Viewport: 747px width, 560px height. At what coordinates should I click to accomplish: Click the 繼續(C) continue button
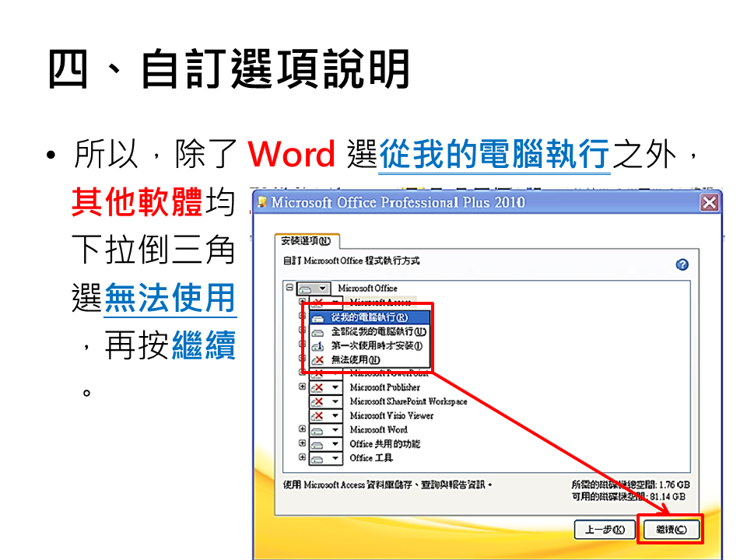(672, 529)
